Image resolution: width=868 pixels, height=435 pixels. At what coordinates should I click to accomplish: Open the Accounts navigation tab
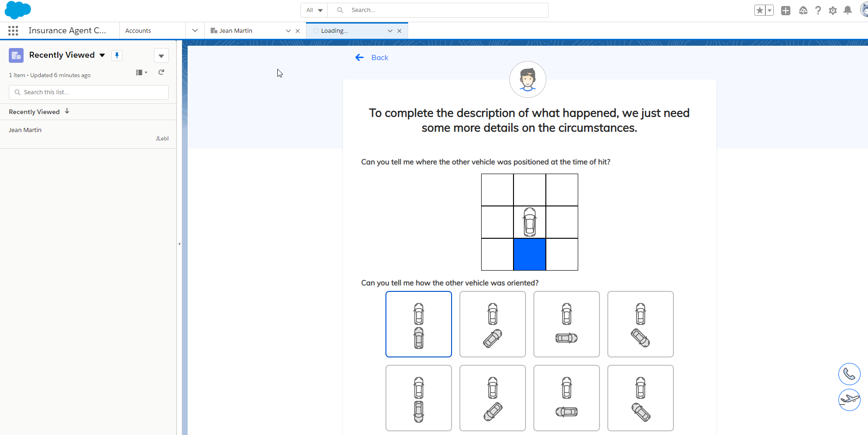tap(138, 30)
